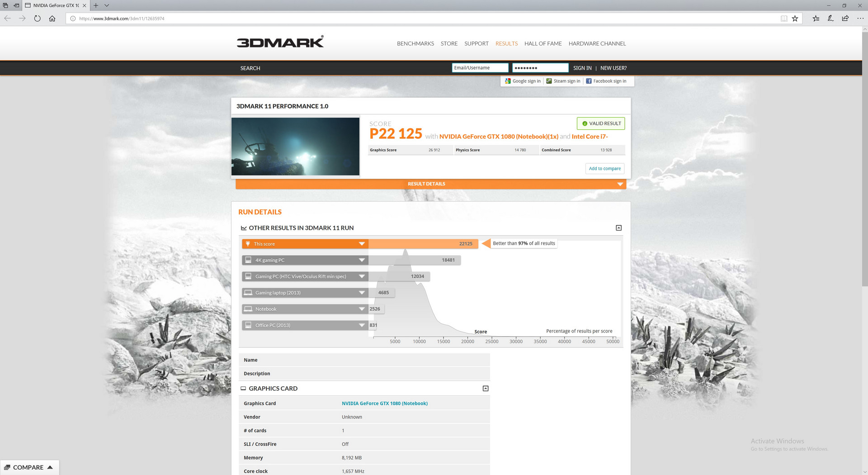Click the SIGN IN button

pyautogui.click(x=582, y=68)
